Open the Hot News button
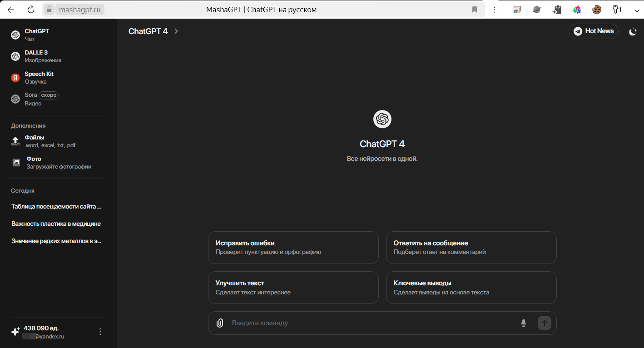644x348 pixels. [594, 31]
